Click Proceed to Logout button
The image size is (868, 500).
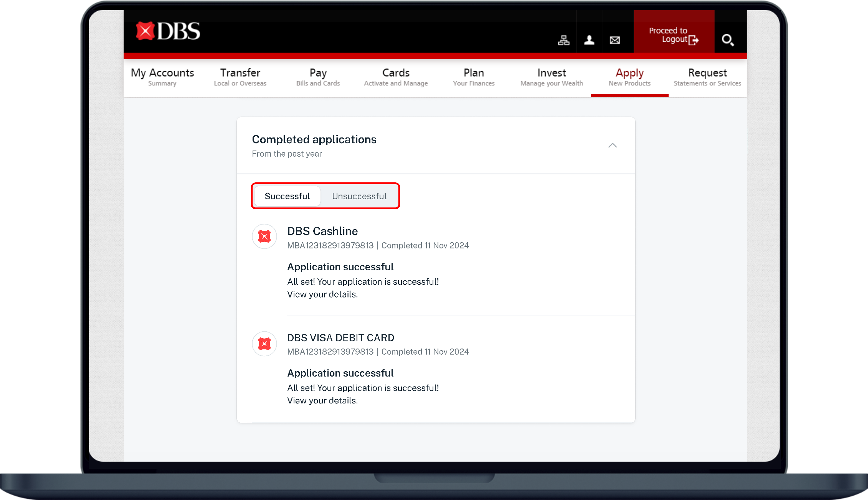tap(674, 32)
